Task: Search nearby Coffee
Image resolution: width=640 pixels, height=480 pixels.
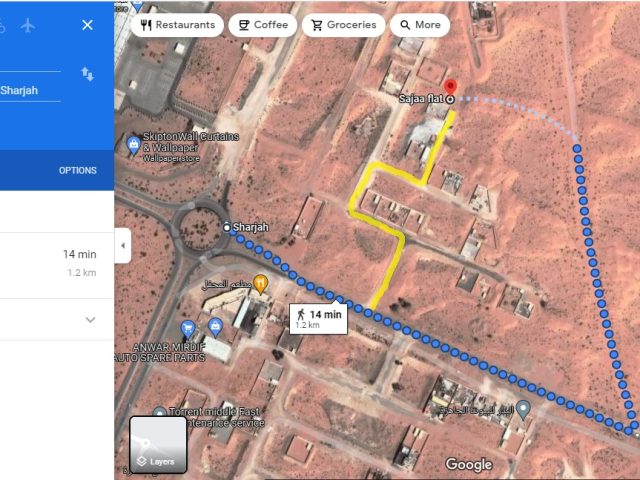Action: coord(262,25)
